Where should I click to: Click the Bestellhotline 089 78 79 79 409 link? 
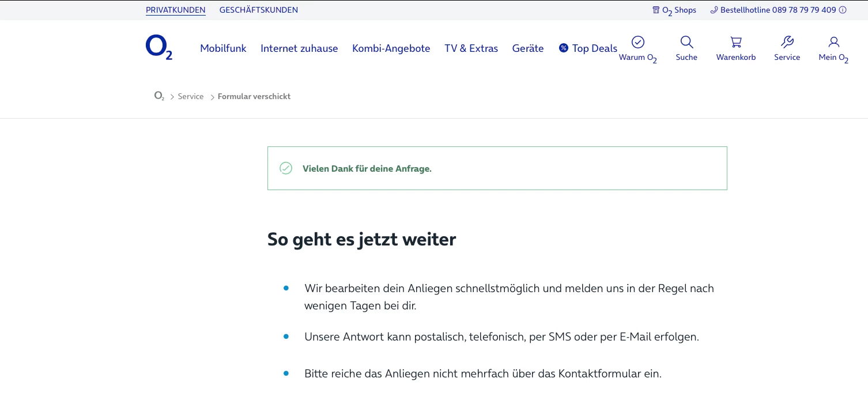pyautogui.click(x=778, y=10)
